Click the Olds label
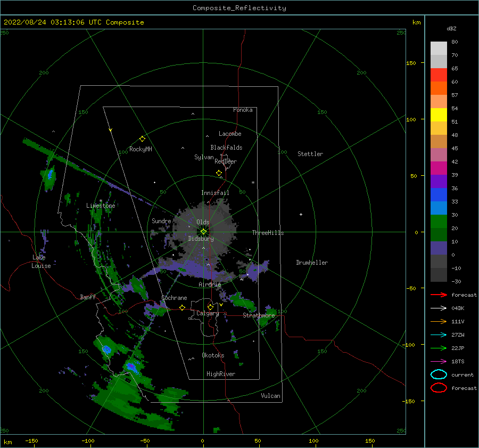The width and height of the screenshot is (479, 448). [x=203, y=222]
